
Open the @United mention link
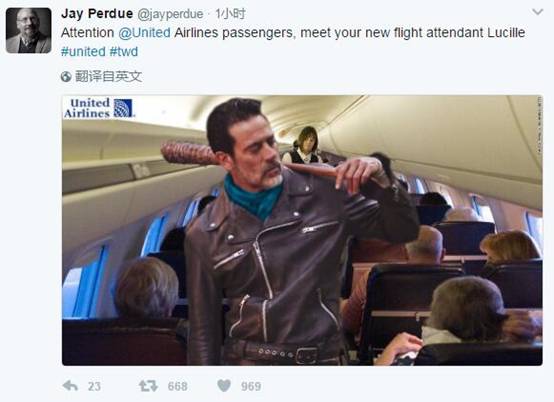pos(145,32)
